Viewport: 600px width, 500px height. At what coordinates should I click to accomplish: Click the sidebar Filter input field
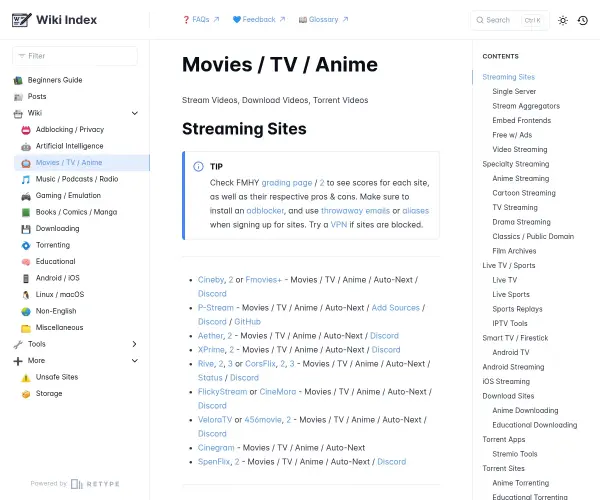[x=75, y=56]
